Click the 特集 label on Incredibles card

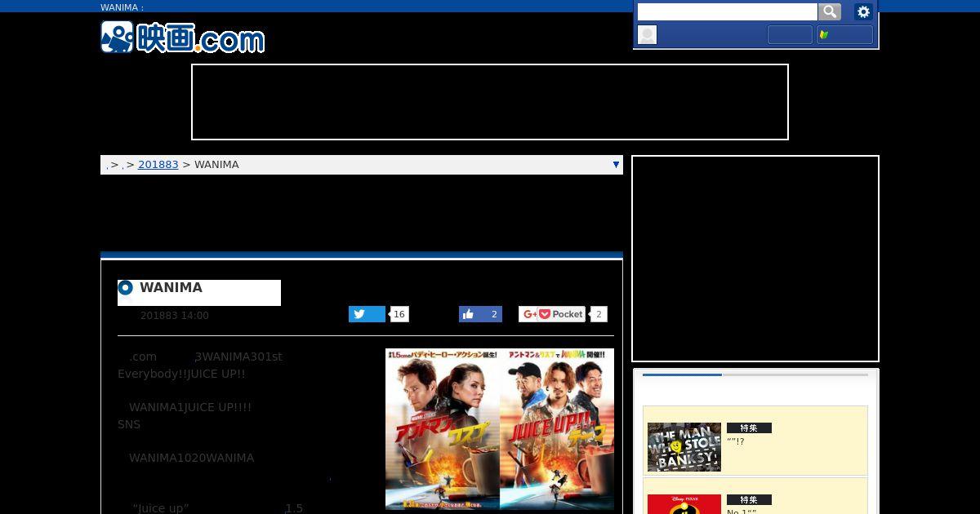[749, 500]
